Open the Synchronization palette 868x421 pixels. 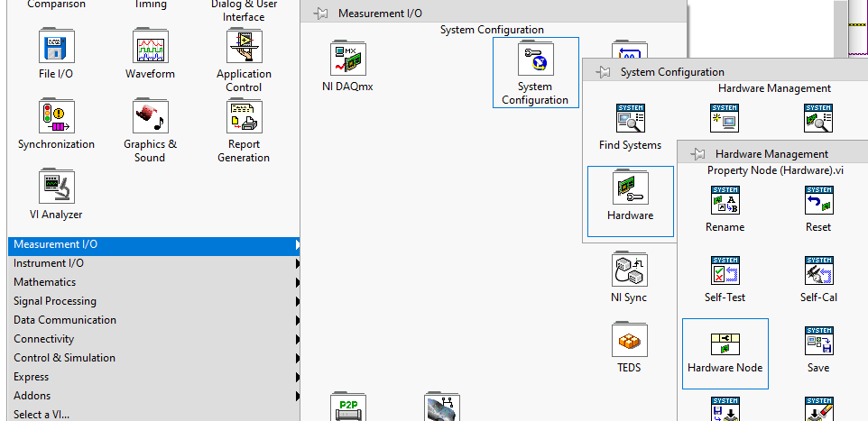point(56,115)
